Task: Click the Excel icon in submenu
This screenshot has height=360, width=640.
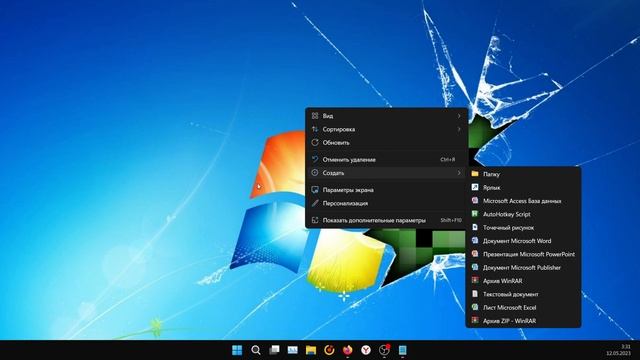Action: click(475, 307)
